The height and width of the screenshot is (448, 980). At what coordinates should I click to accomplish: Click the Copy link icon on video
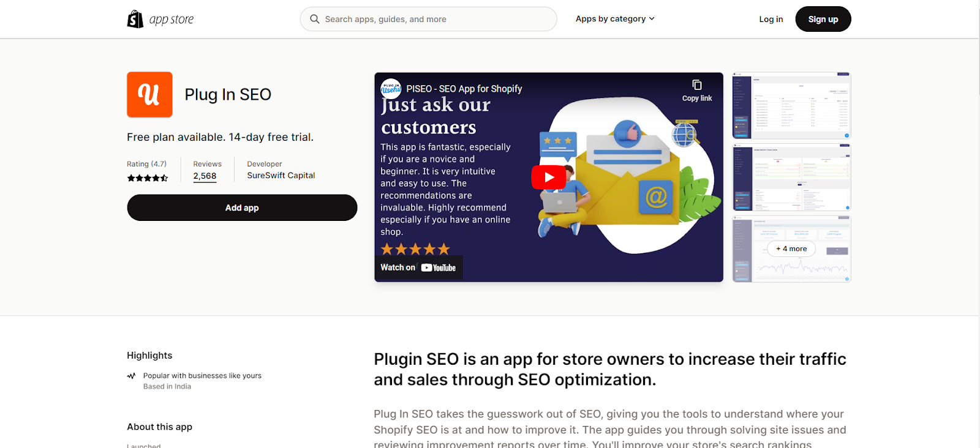point(697,85)
